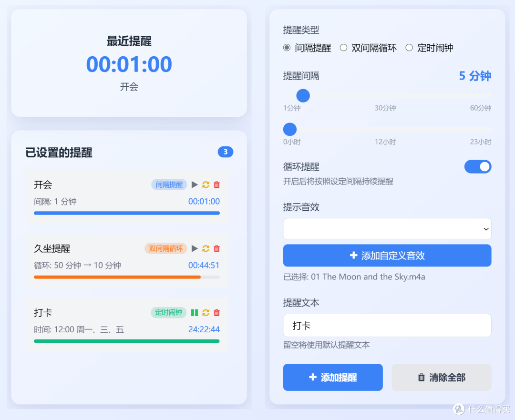Viewport: 515px width, 420px height.
Task: Click the 最近提醒 heading
Action: click(x=129, y=41)
